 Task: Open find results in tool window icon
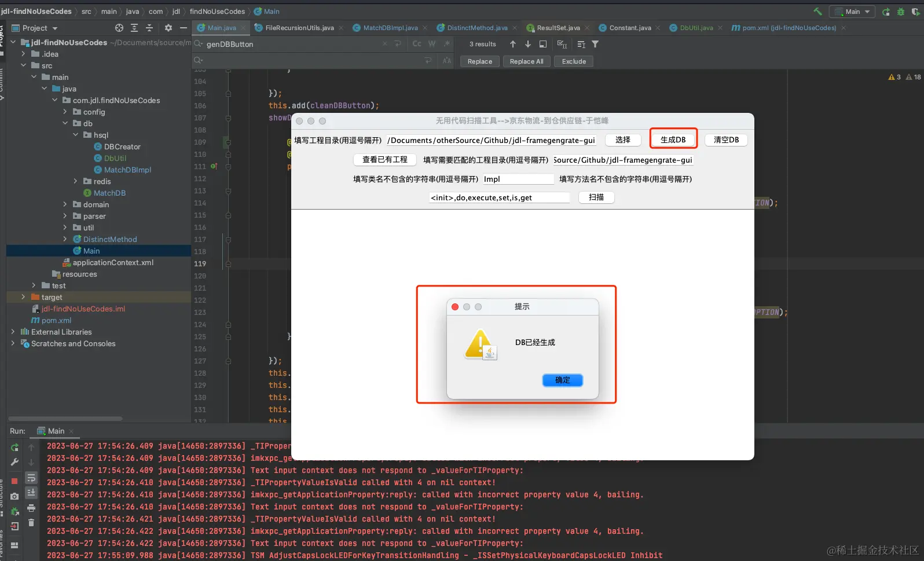coord(543,44)
